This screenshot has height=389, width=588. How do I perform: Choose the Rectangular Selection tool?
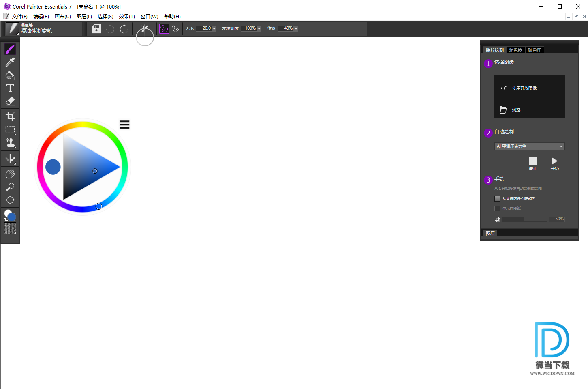[x=10, y=130]
